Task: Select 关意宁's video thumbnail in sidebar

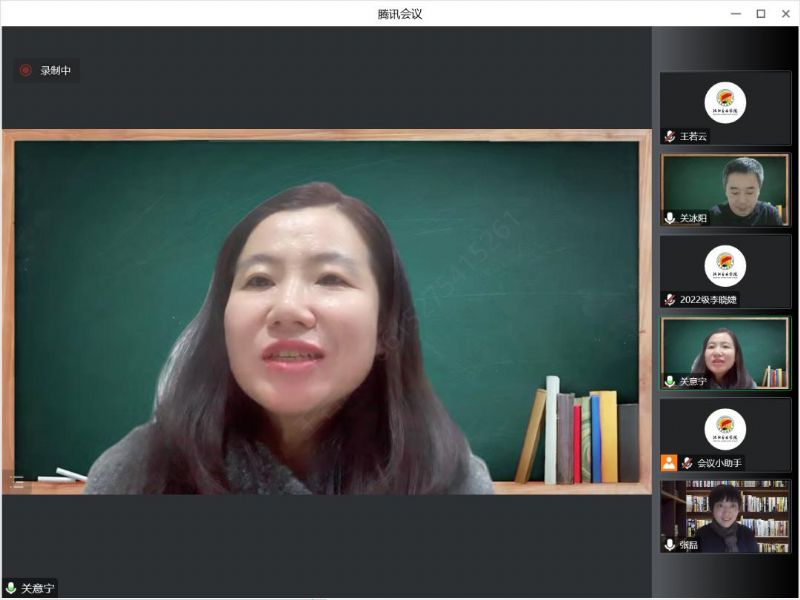Action: (725, 350)
